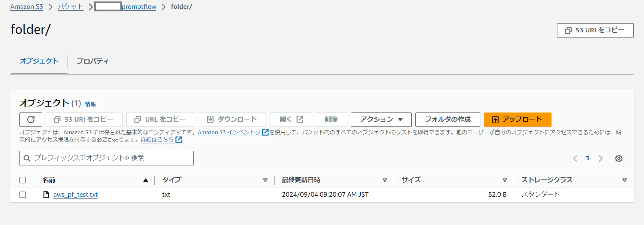Click the 2024/09/04 09:20:07 AM JST cell

pos(325,194)
